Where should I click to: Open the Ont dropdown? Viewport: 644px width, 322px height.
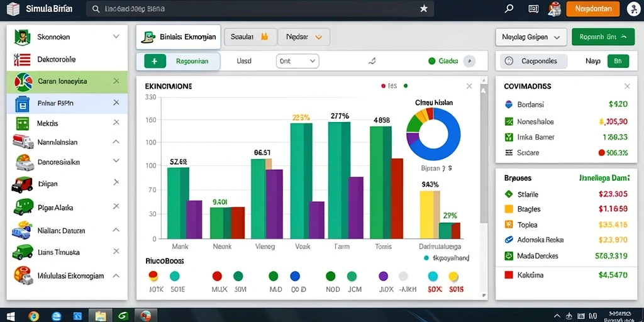coord(297,61)
